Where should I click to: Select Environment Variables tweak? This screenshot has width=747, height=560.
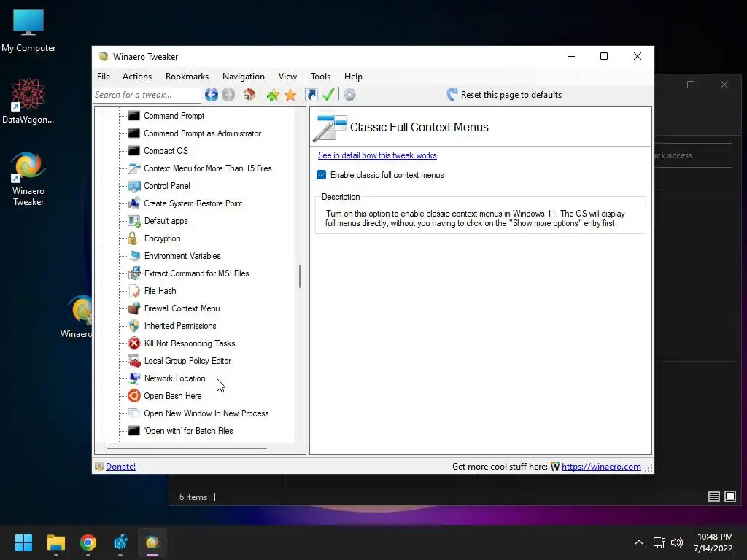click(182, 256)
